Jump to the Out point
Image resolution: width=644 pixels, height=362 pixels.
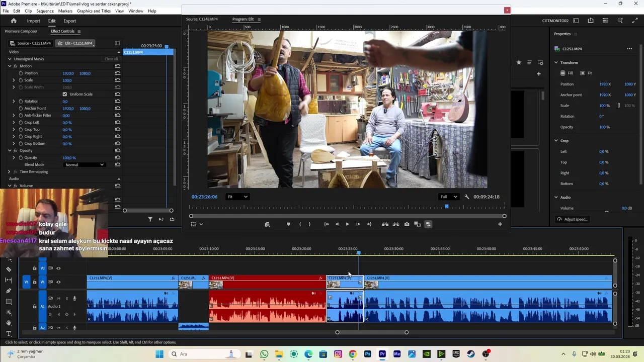pyautogui.click(x=369, y=224)
